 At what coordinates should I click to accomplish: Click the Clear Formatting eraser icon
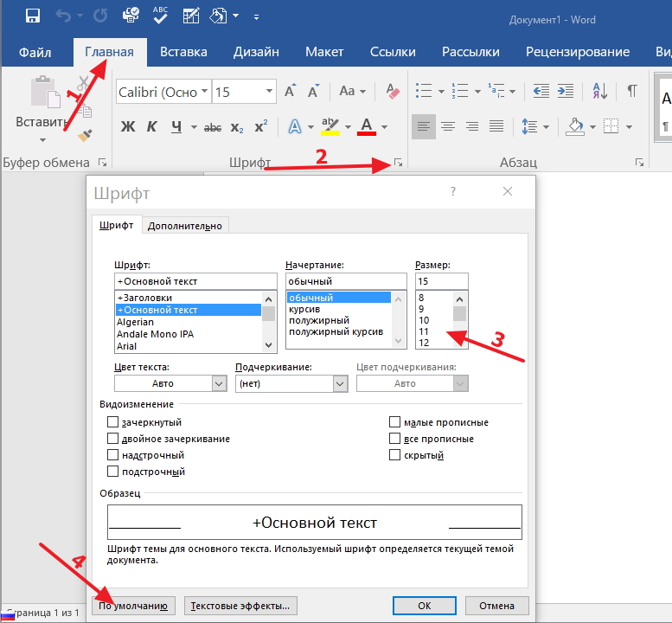tap(392, 91)
